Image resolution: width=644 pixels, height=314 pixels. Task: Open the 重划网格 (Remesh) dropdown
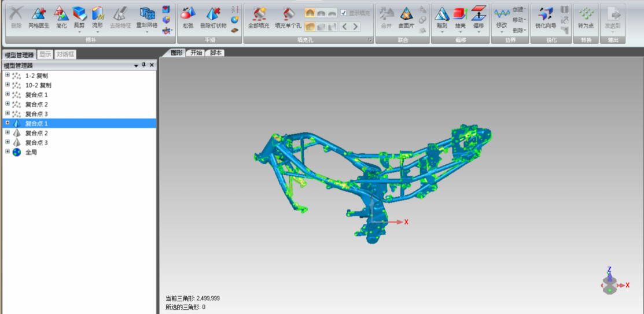click(x=147, y=32)
